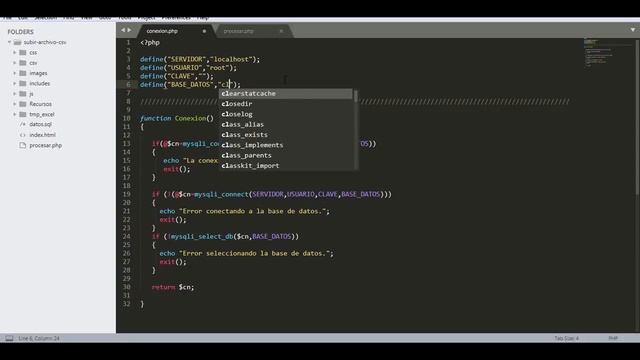Open the PHP syntax selector
Viewport: 640px width, 360px height.
613,338
